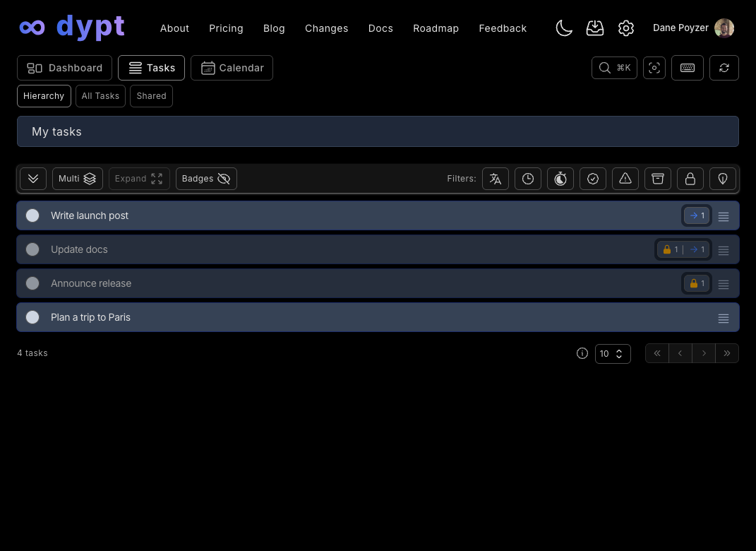The height and width of the screenshot is (551, 756).
Task: Toggle dark mode with the moon icon
Action: (564, 28)
